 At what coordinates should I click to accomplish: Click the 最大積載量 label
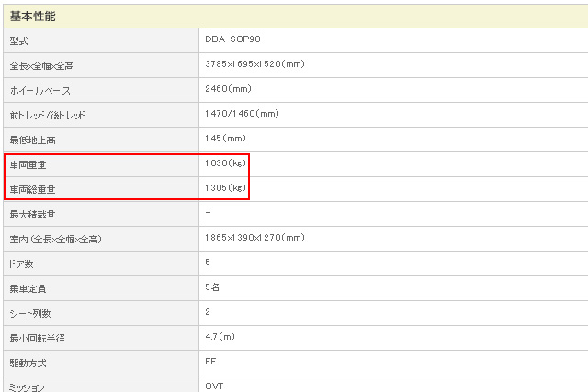[32, 214]
